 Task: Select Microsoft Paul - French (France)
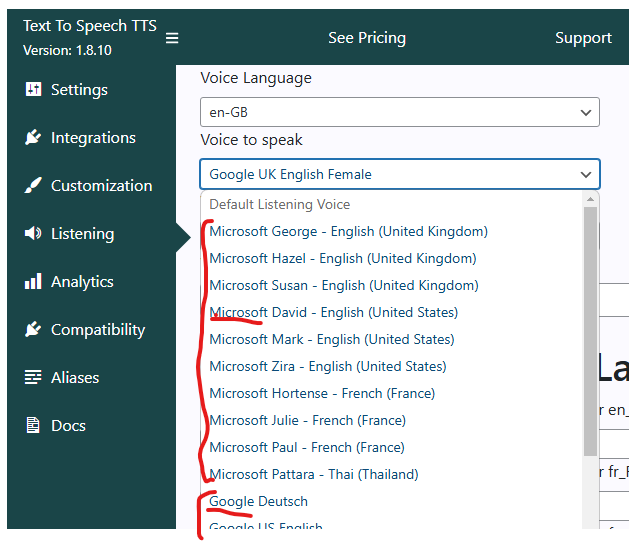click(x=392, y=447)
